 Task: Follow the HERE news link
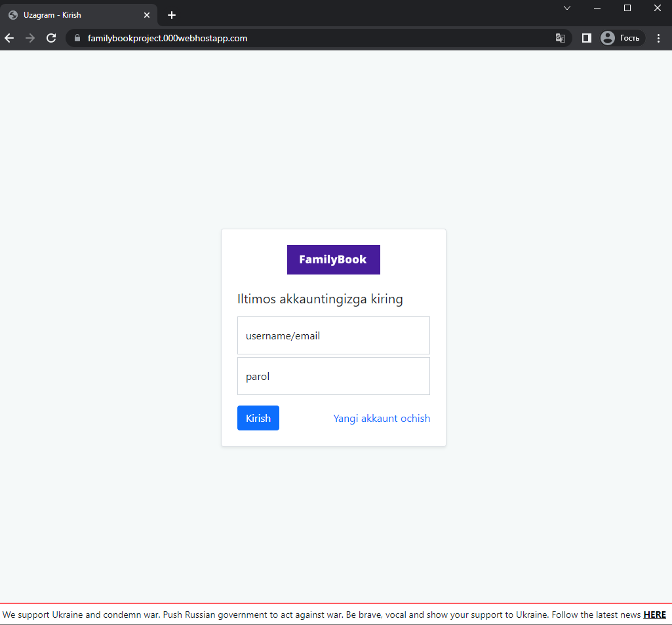[x=654, y=615]
